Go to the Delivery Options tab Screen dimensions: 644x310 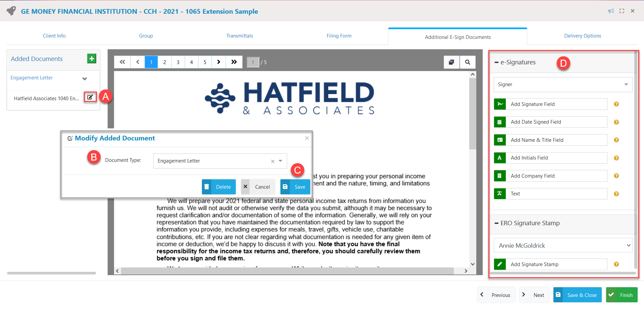click(583, 36)
